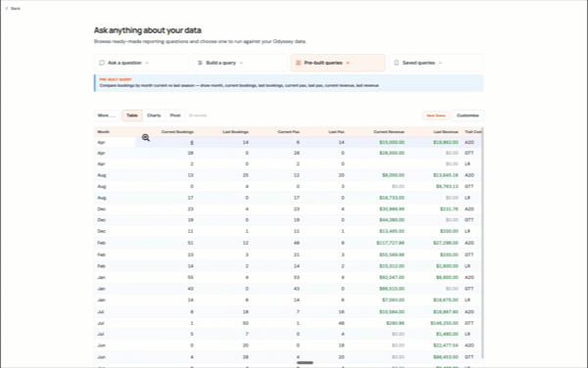Image resolution: width=588 pixels, height=368 pixels.
Task: Select the $15,000.00 current revenue cell
Action: pyautogui.click(x=391, y=142)
